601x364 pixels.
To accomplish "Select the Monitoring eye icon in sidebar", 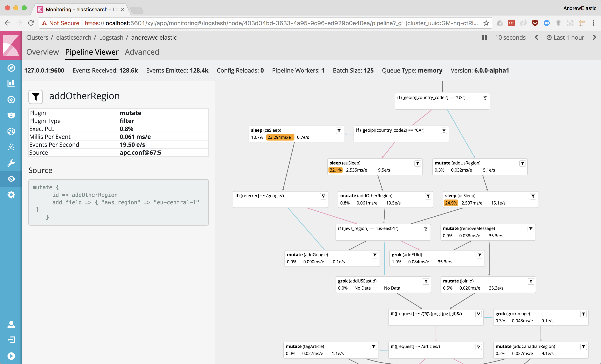I will click(x=11, y=179).
